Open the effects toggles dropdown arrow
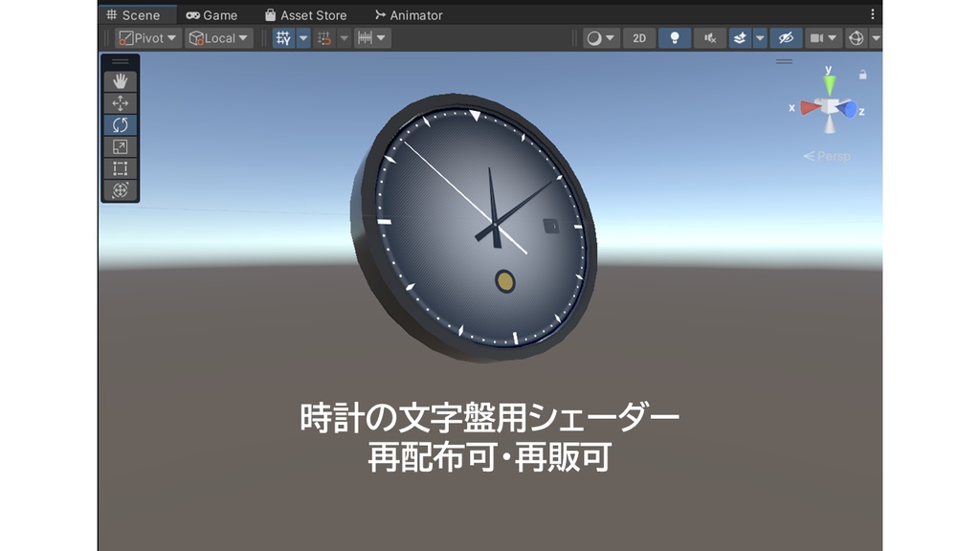 coord(759,38)
